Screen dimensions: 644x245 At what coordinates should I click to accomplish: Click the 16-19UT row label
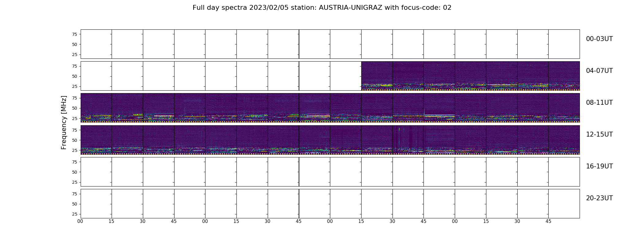tap(599, 166)
